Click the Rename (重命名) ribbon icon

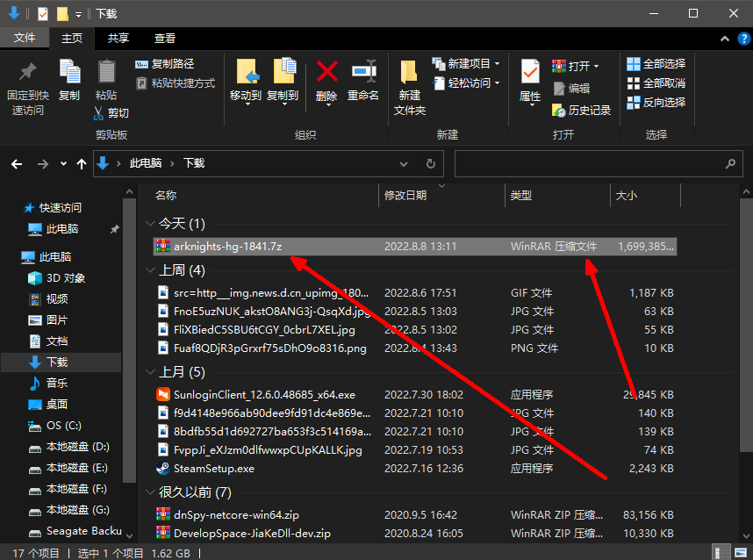point(363,74)
